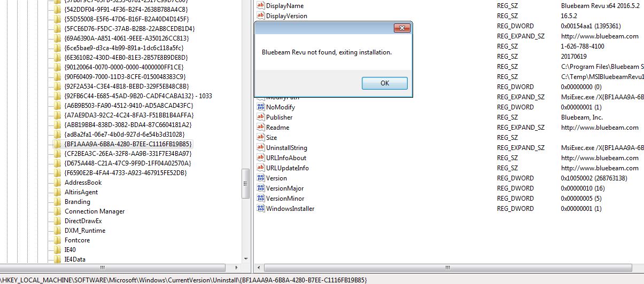Click the data value 16.5.2
The image size is (644, 284).
tap(570, 15)
